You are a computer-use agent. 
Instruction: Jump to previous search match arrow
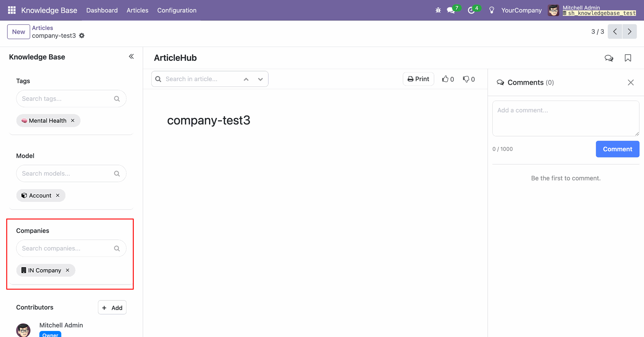coord(246,79)
